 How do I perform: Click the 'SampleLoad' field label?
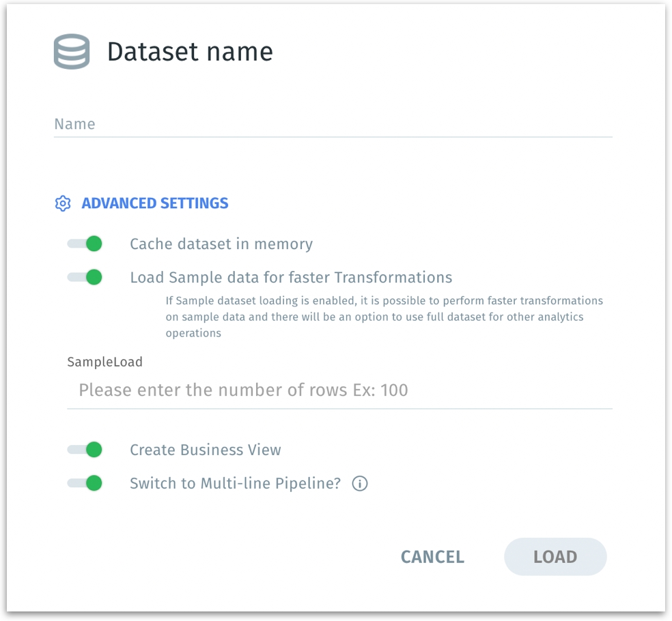point(104,362)
